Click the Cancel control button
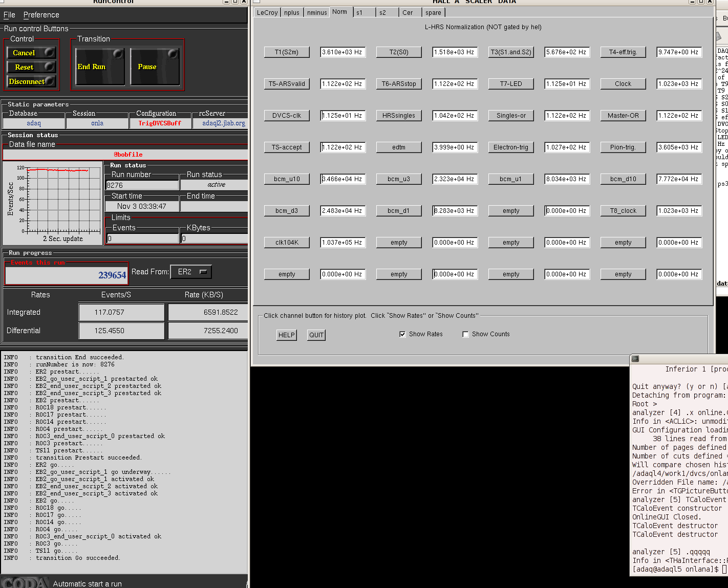The image size is (728, 588). pyautogui.click(x=31, y=53)
